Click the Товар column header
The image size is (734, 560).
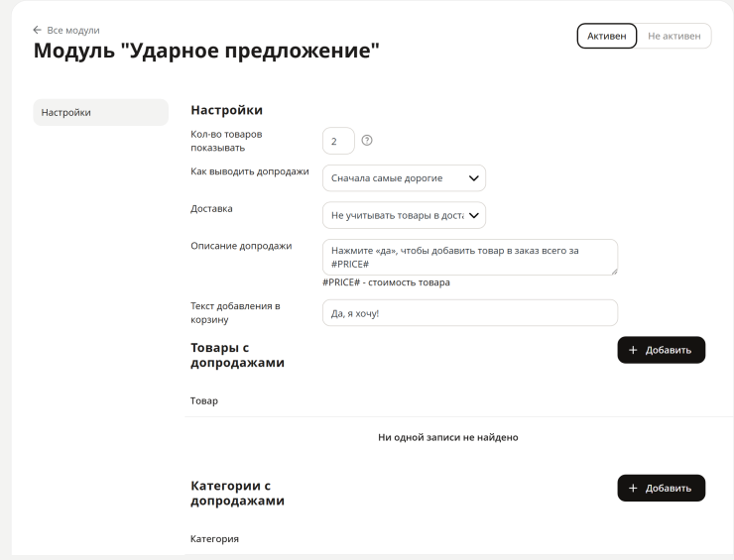pyautogui.click(x=204, y=401)
